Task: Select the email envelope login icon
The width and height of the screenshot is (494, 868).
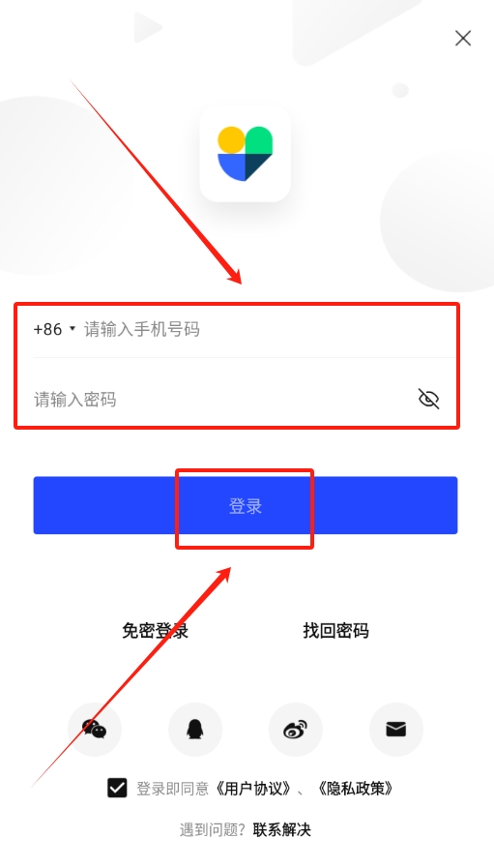Action: pos(396,729)
